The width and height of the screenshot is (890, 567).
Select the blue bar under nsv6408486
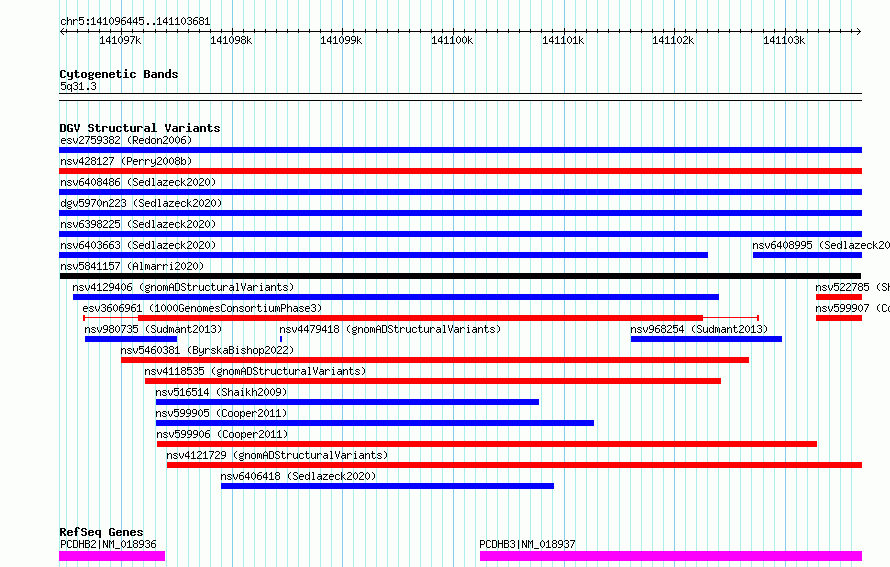[460, 192]
